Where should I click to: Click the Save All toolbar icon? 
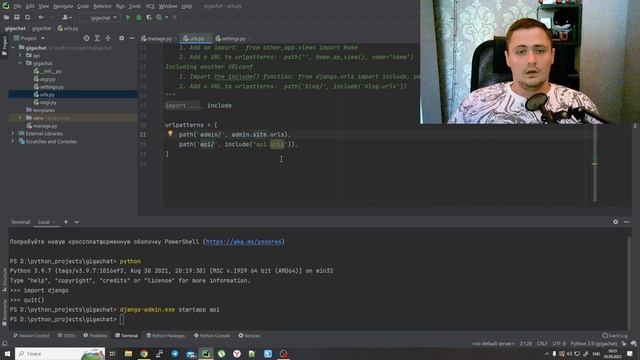point(17,18)
